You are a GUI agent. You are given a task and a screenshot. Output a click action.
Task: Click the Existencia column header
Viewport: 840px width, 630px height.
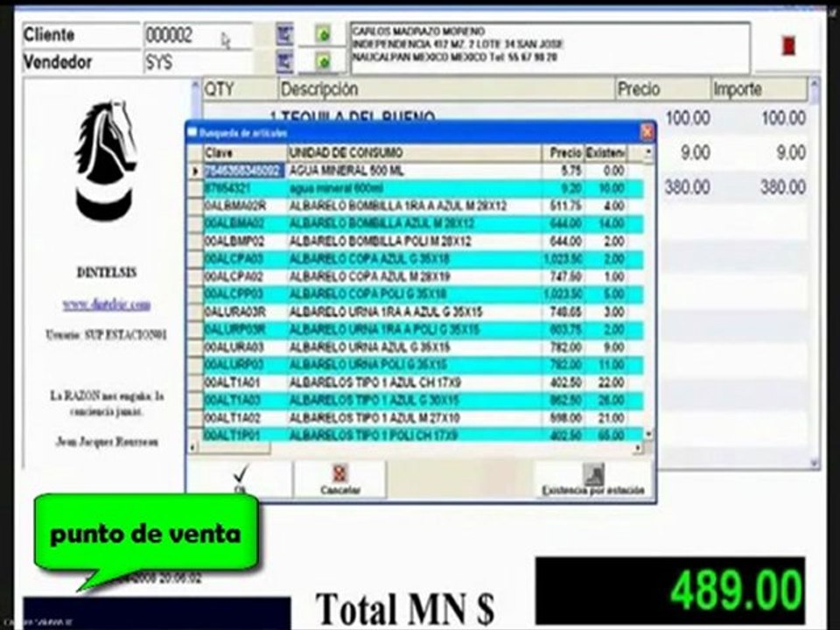pos(605,153)
